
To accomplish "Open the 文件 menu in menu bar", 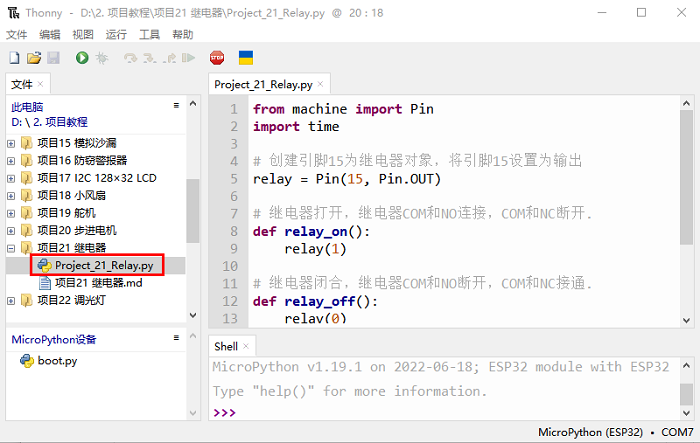I will 16,34.
